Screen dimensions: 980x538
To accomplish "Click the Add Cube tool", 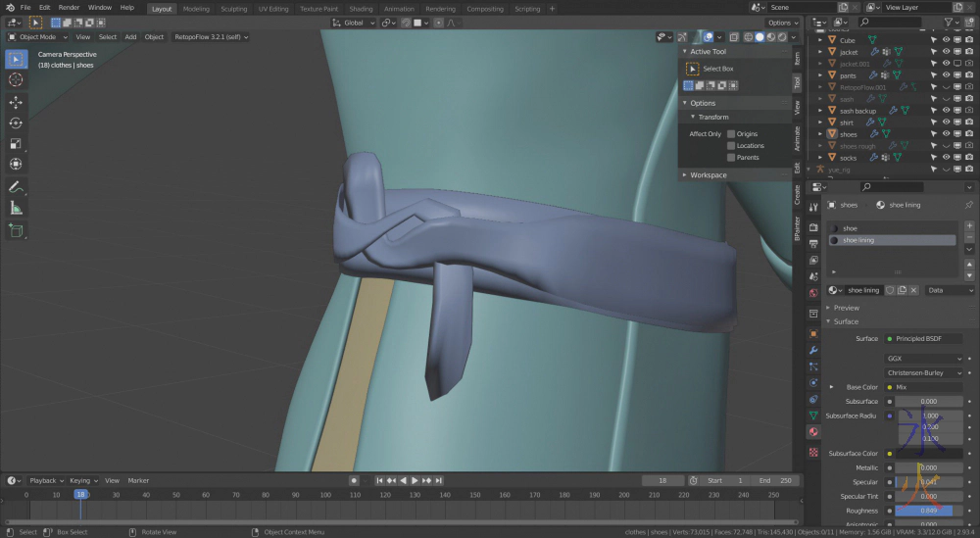I will 16,230.
